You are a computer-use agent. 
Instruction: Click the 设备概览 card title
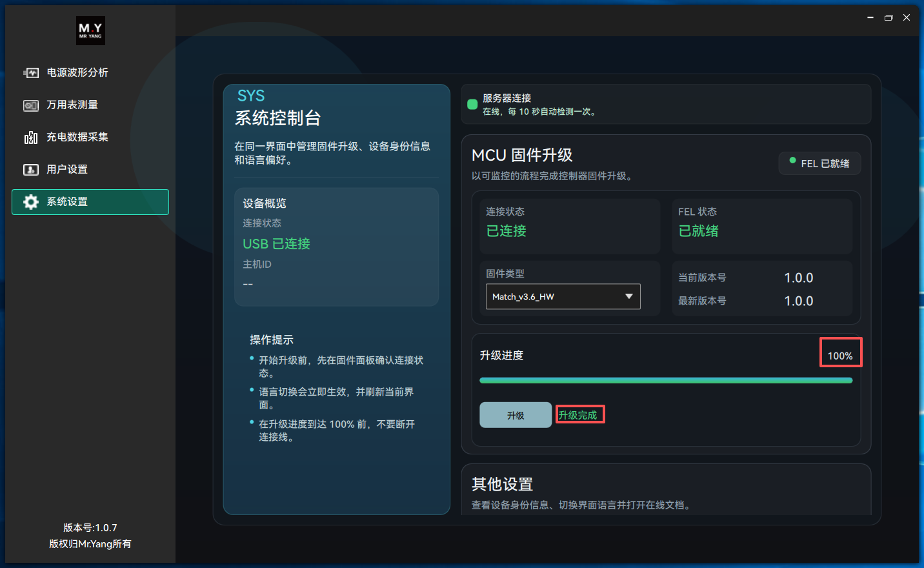pyautogui.click(x=265, y=203)
